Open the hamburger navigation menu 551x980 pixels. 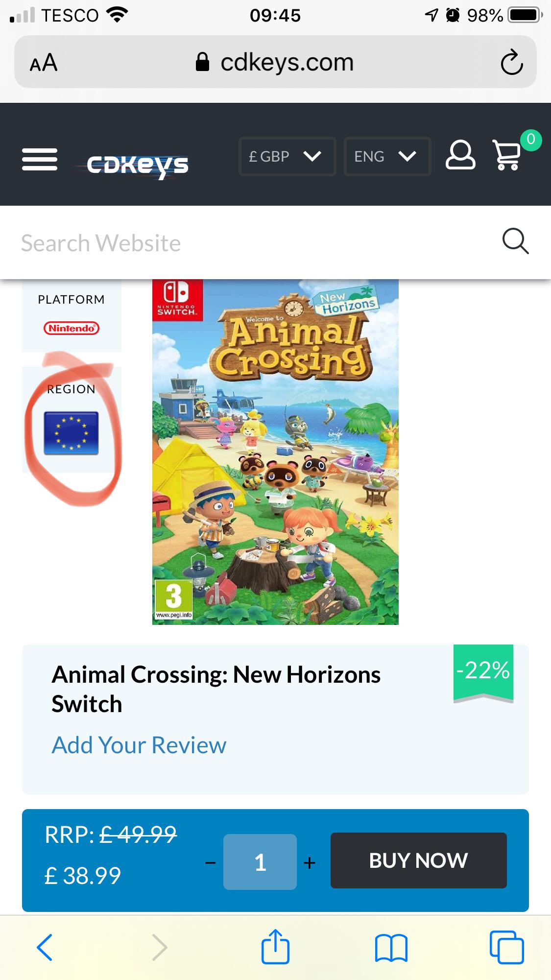pyautogui.click(x=40, y=159)
